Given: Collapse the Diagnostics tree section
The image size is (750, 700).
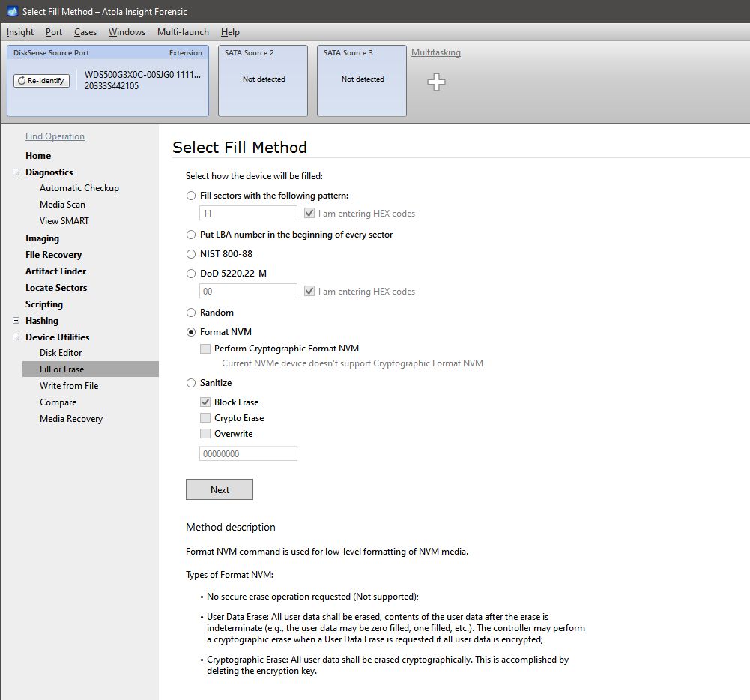Looking at the screenshot, I should (16, 172).
